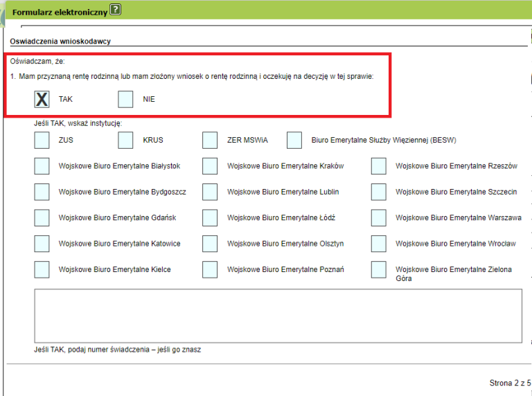Select Wojskowe Biuro Emerytalne Lublin checkbox
Image resolution: width=532 pixels, height=396 pixels.
pos(210,192)
